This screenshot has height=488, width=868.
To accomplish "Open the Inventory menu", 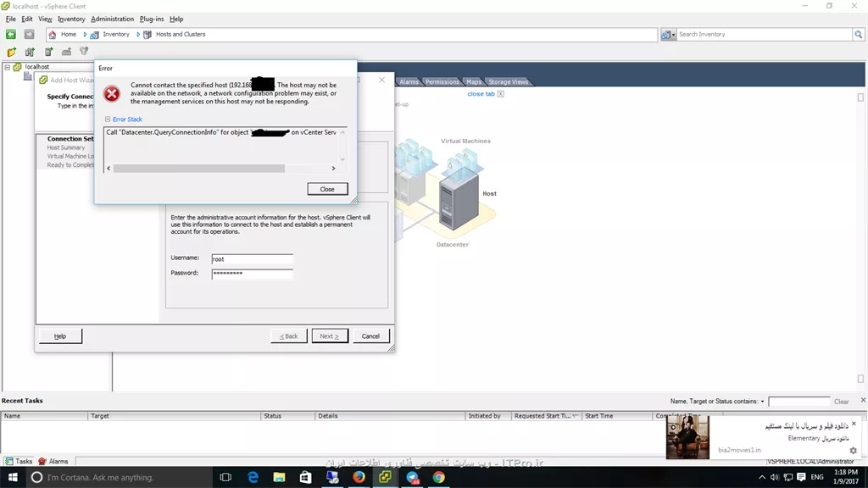I will (x=71, y=19).
